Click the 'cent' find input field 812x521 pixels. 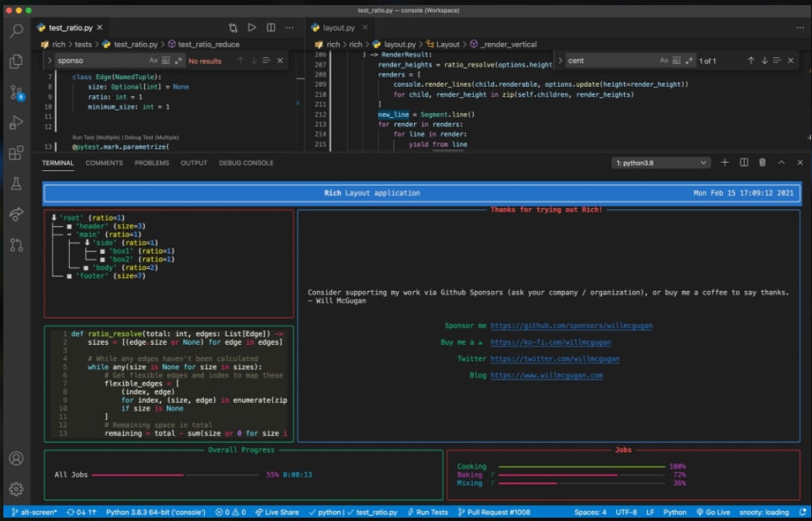tap(611, 61)
